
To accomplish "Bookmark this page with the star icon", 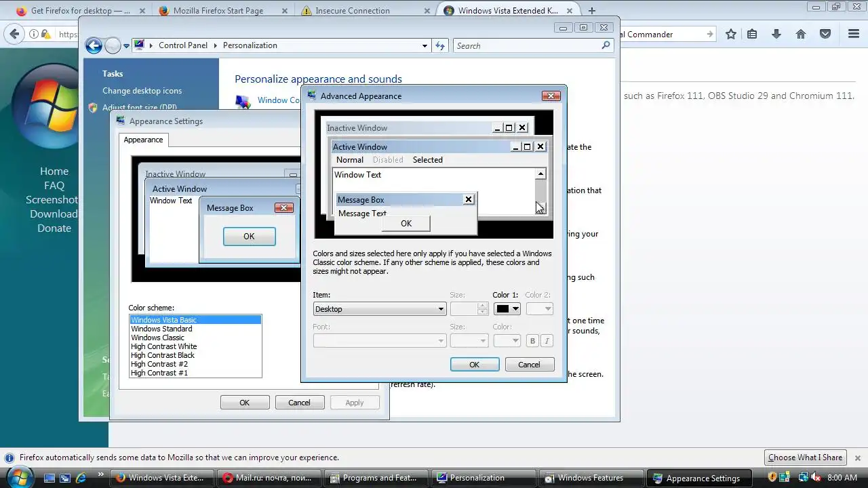I will (x=731, y=34).
